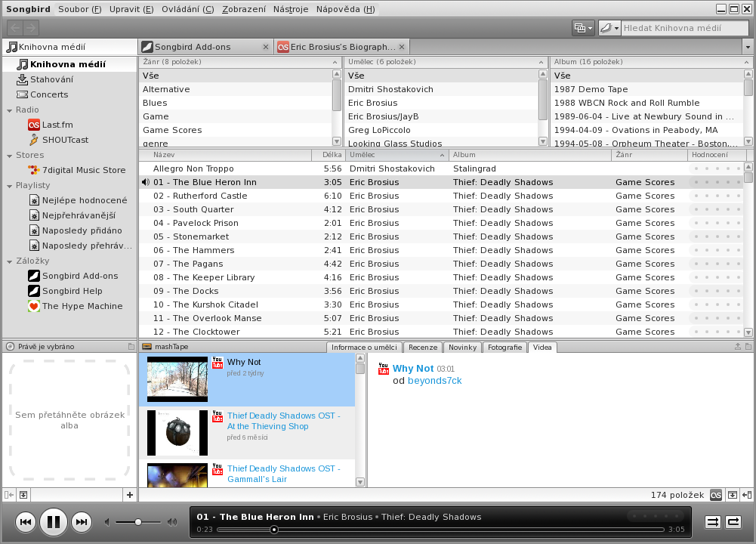This screenshot has width=756, height=544.
Task: Collapse the Stores section
Action: (x=9, y=156)
